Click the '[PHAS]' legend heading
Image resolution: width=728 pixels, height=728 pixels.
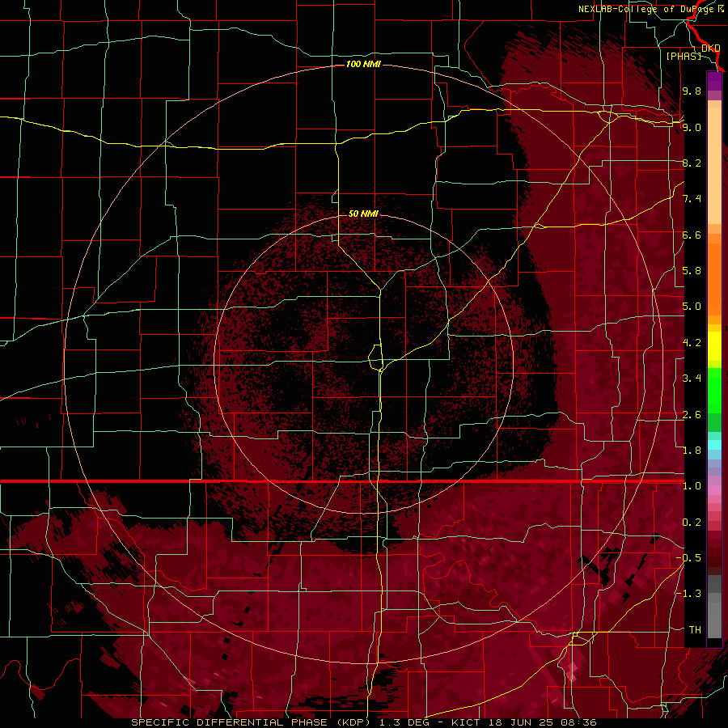[x=684, y=56]
